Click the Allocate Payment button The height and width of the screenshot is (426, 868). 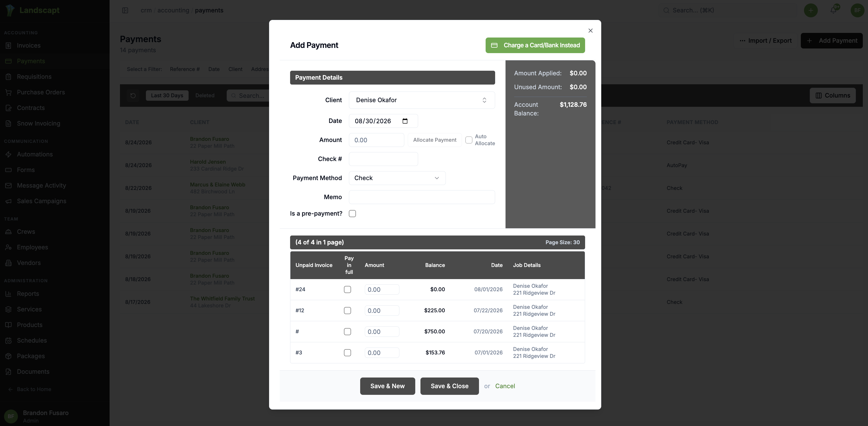click(x=435, y=140)
